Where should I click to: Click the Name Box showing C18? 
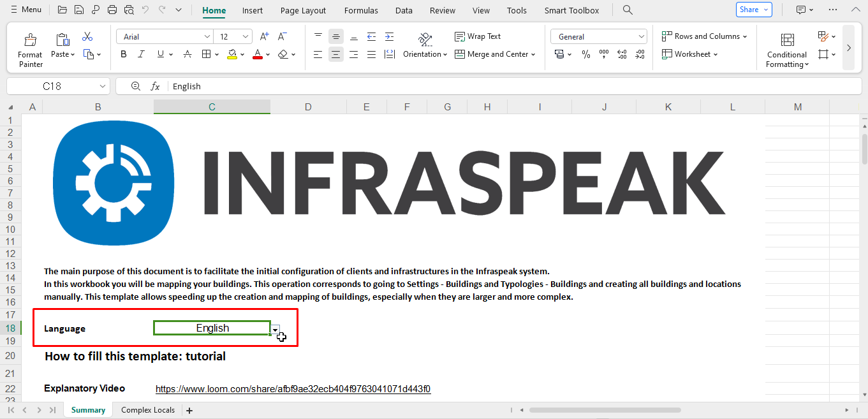click(x=59, y=86)
